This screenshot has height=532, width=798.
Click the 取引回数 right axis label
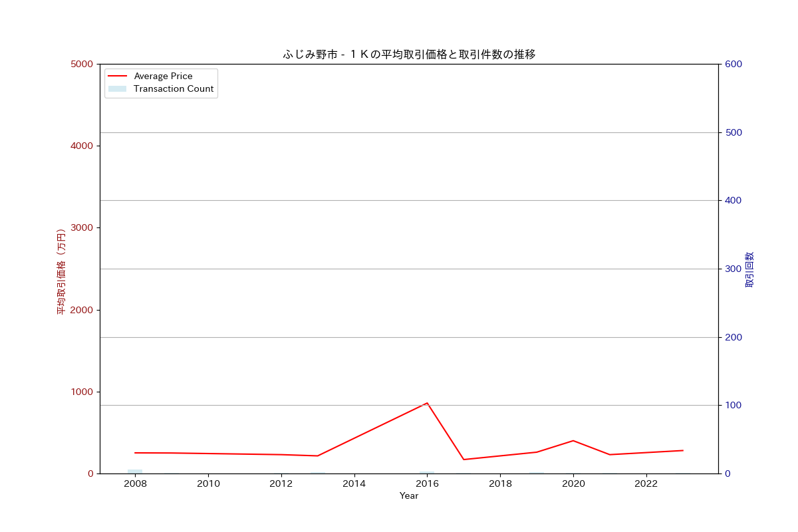click(749, 269)
